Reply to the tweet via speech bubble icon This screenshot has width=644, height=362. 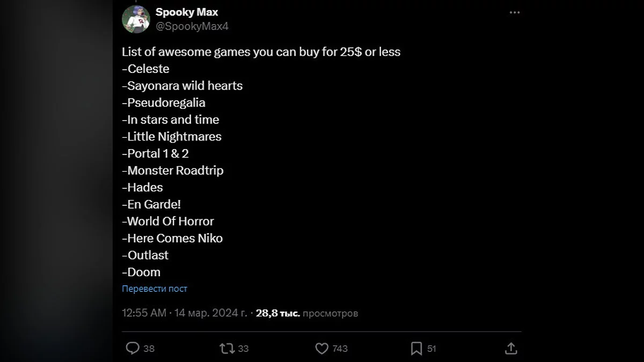coord(133,349)
